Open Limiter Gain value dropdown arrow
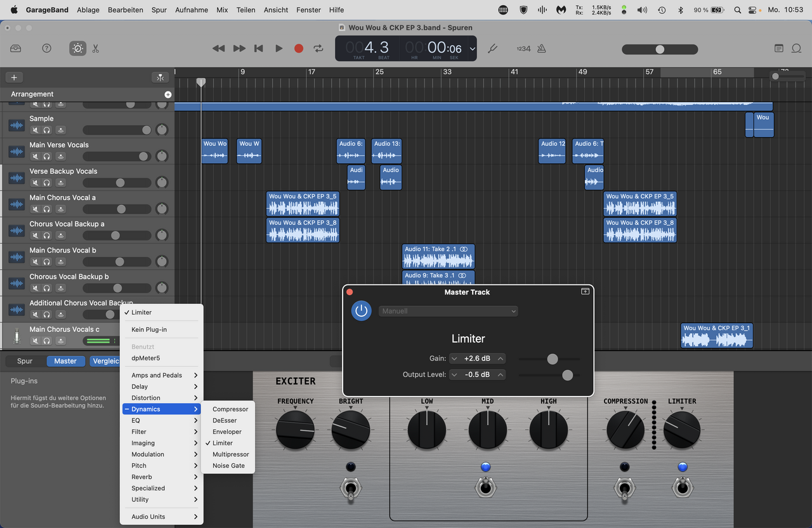 click(454, 359)
